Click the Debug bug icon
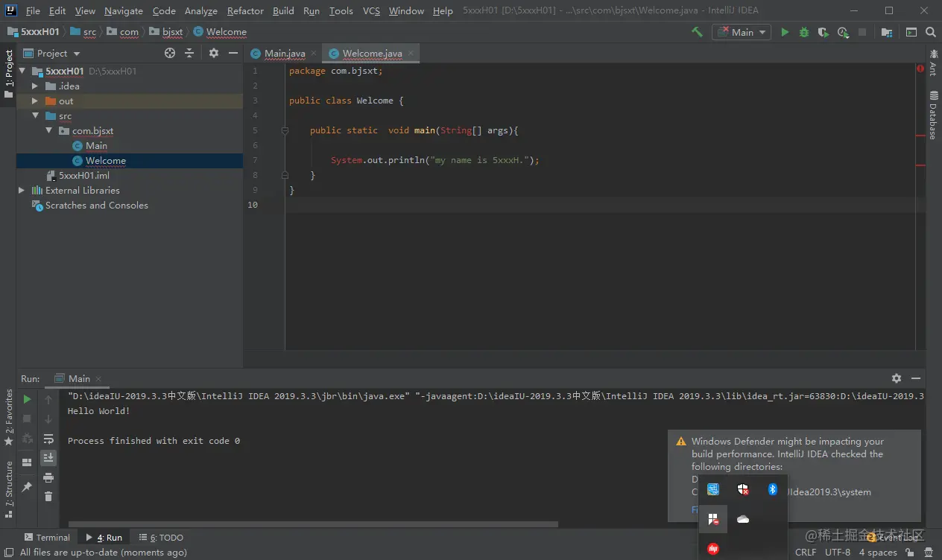 804,32
